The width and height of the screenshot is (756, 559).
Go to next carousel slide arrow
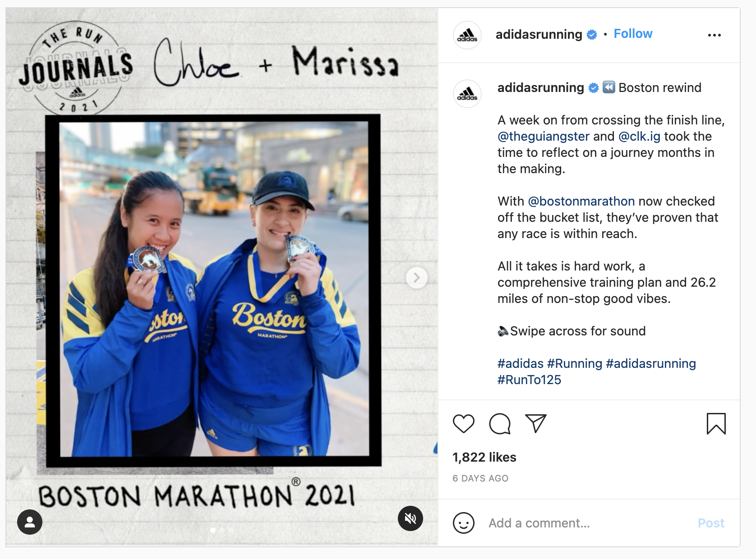click(x=416, y=278)
